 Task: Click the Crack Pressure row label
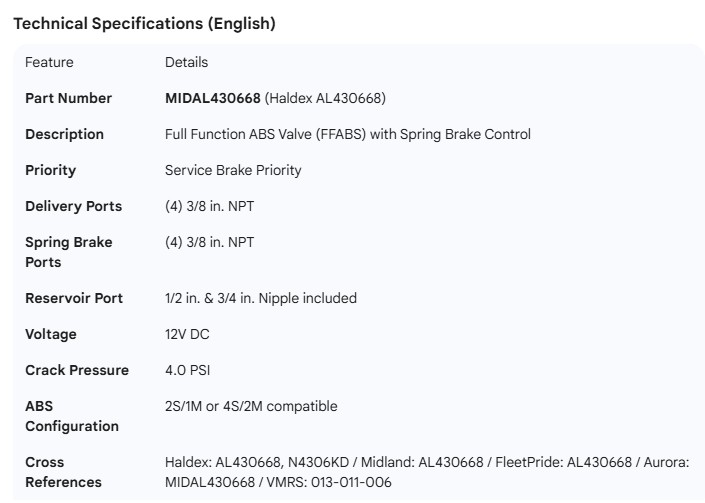pos(77,370)
